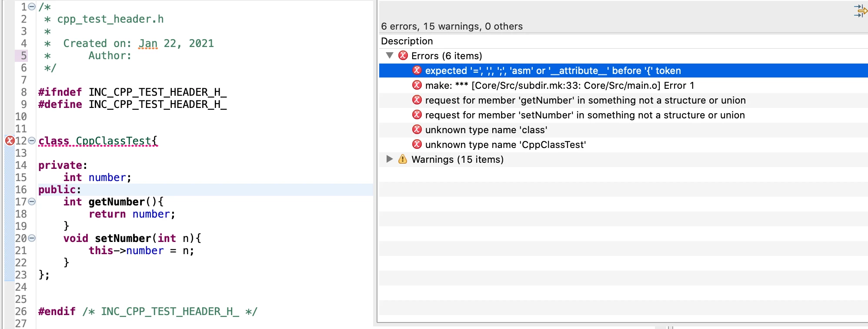
Task: Click the Warnings group yellow icon
Action: click(403, 159)
